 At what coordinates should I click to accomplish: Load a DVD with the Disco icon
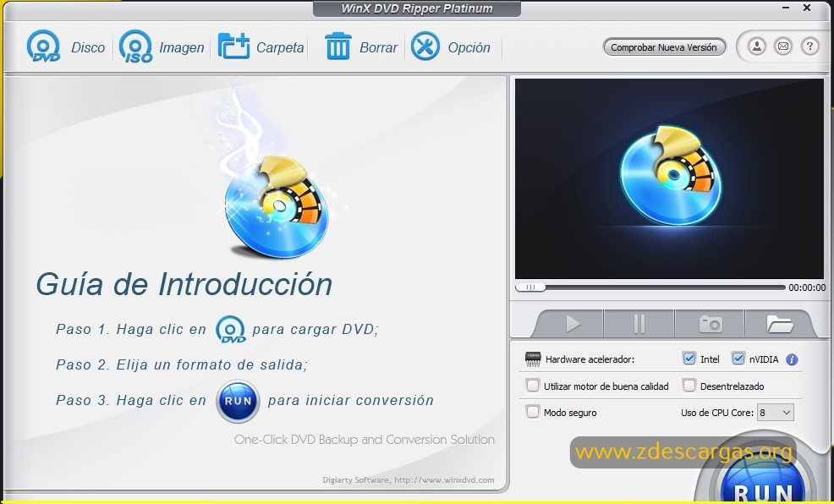tap(43, 47)
